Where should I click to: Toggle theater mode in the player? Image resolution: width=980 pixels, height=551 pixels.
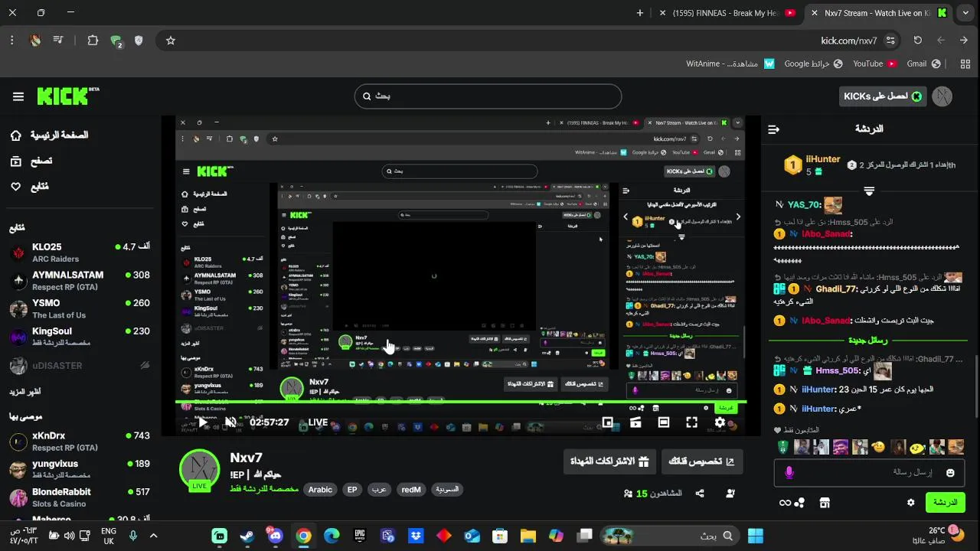pos(664,422)
